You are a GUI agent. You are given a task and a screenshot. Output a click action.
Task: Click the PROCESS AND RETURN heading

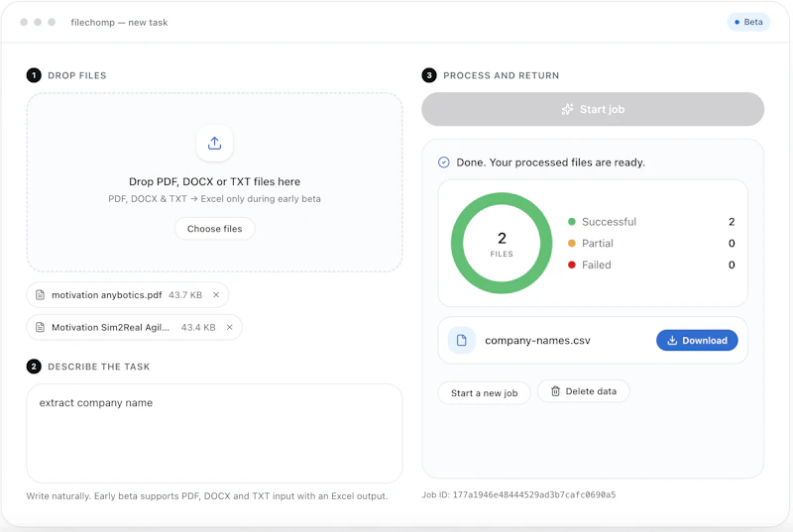(502, 75)
